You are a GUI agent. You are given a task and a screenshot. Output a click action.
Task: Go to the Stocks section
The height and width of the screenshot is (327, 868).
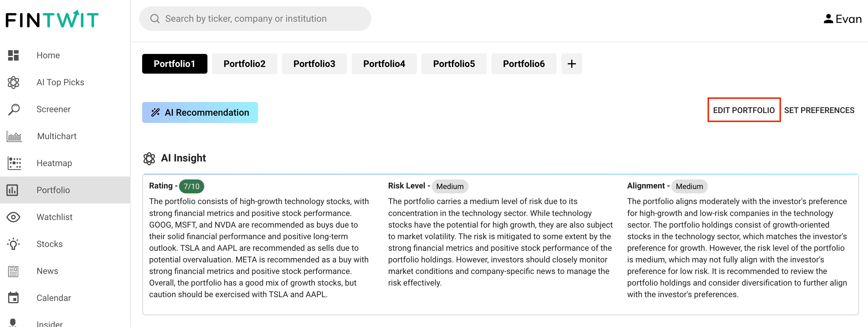click(x=65, y=244)
